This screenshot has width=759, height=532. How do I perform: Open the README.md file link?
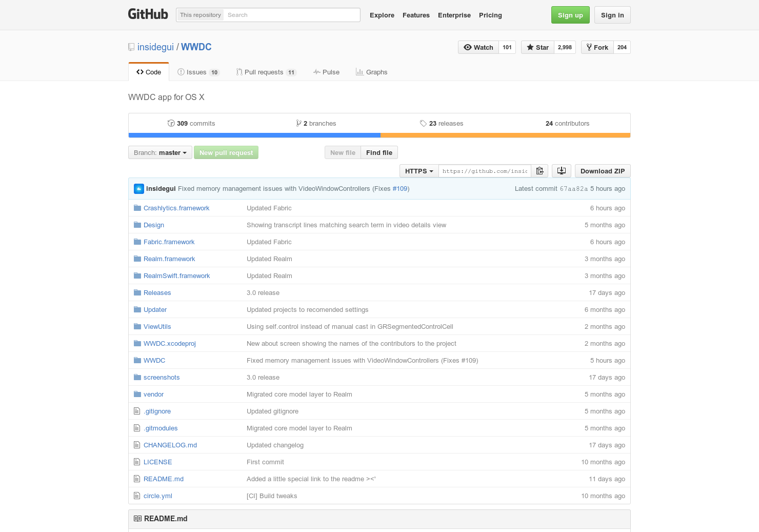click(x=164, y=479)
